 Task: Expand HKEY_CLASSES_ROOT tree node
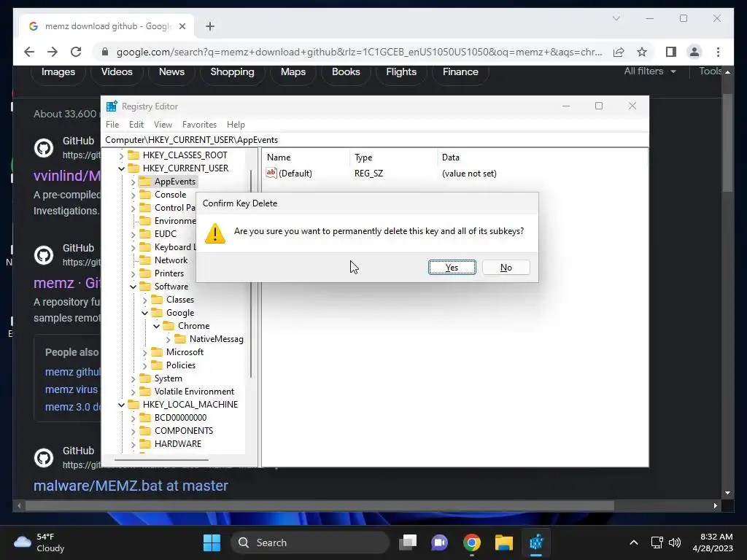coord(122,155)
